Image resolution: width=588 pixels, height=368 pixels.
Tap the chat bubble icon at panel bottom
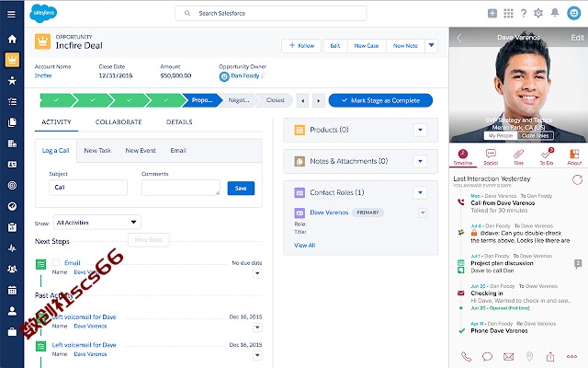pos(487,356)
